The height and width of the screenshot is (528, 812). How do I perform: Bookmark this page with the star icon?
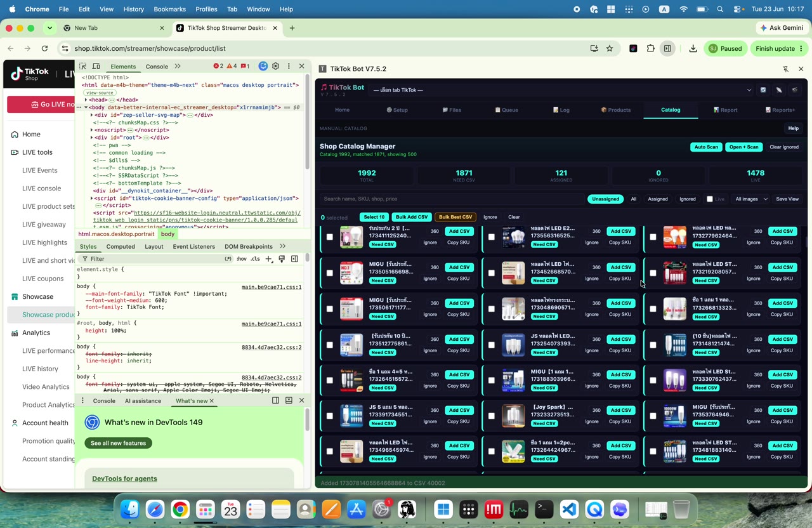coord(610,48)
